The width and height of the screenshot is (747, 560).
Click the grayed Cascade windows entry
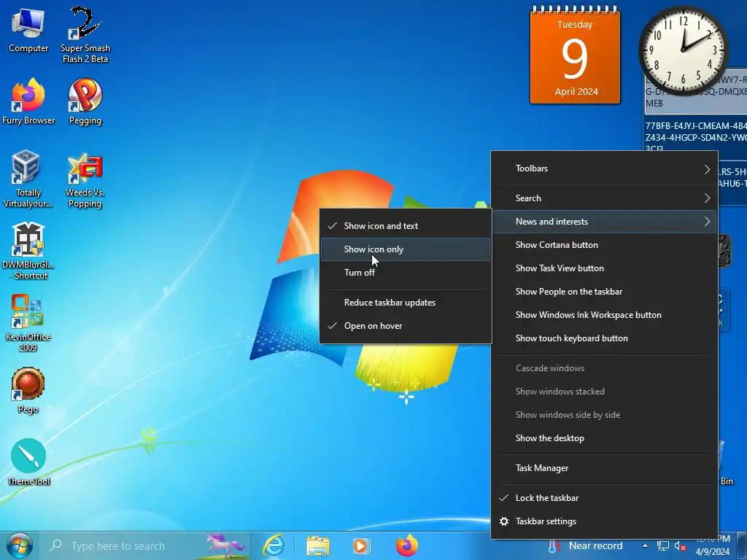point(605,368)
